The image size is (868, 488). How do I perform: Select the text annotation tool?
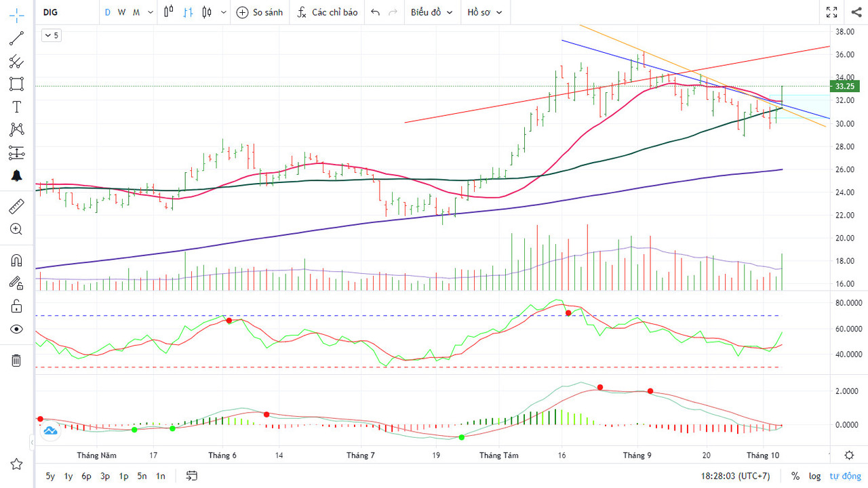[16, 107]
